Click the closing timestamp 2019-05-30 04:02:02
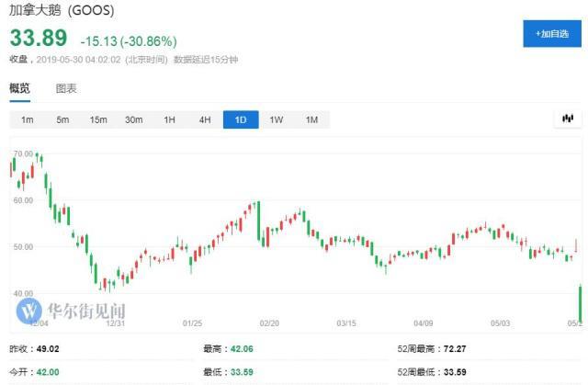The height and width of the screenshot is (385, 588). pos(78,60)
